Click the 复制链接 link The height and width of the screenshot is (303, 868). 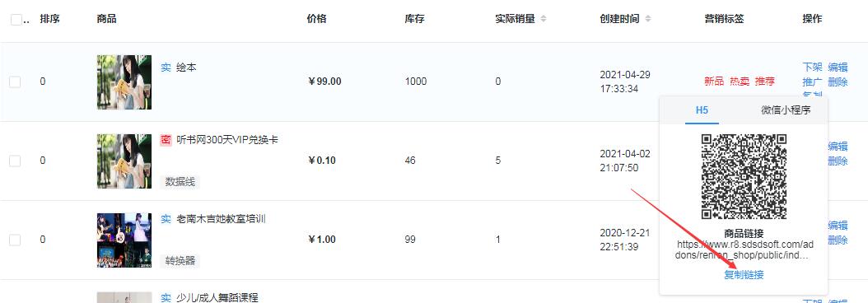744,275
